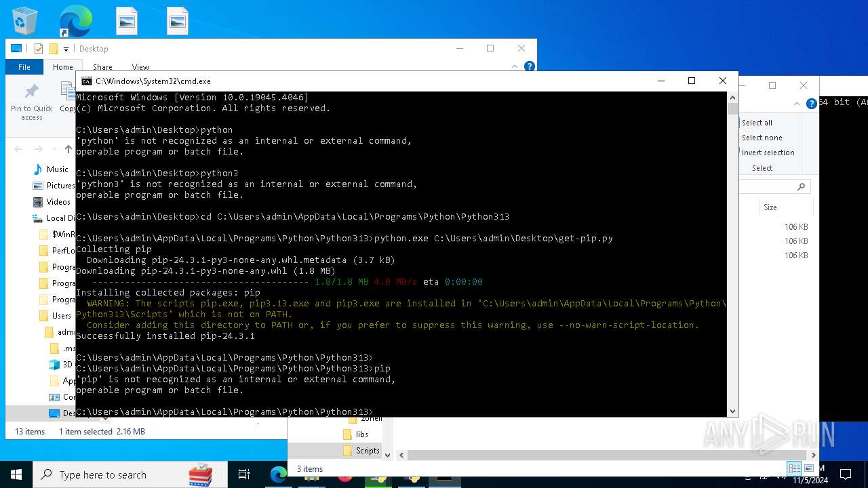The width and height of the screenshot is (868, 488).
Task: Click the Help icon in the rear Explorer window
Action: click(811, 104)
